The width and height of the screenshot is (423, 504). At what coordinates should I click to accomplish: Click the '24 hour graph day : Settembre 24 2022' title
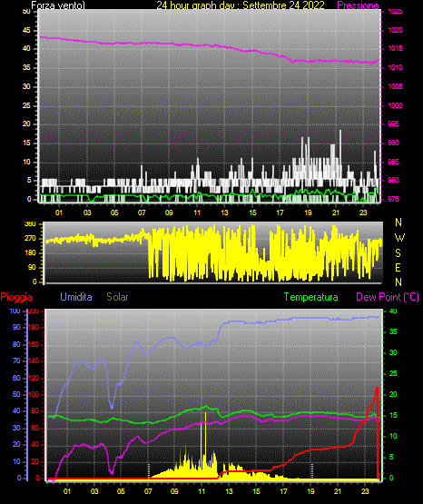[241, 5]
